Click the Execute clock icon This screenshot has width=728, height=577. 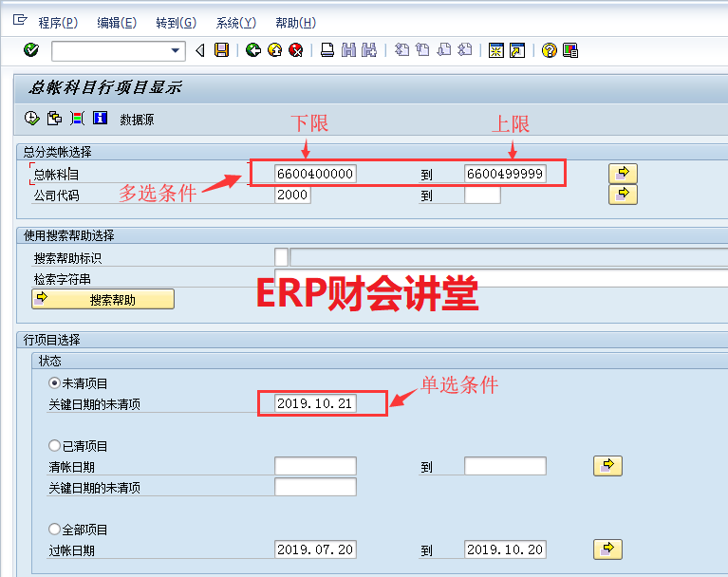(31, 119)
